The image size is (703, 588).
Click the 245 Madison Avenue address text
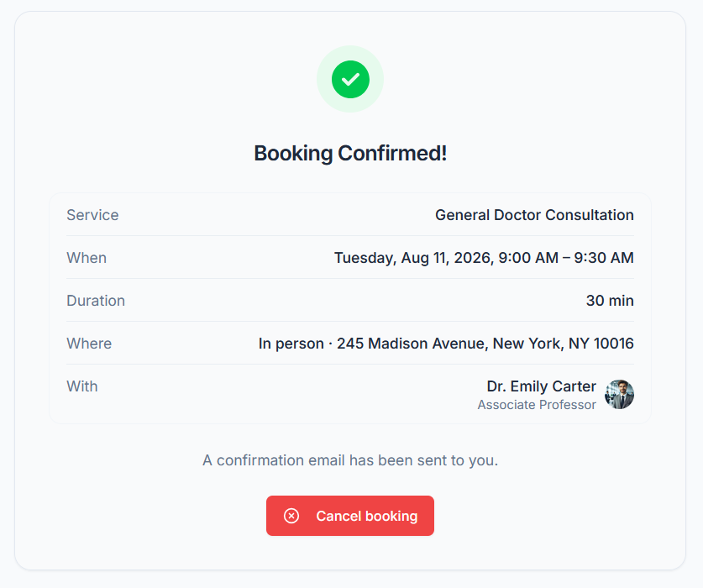485,344
